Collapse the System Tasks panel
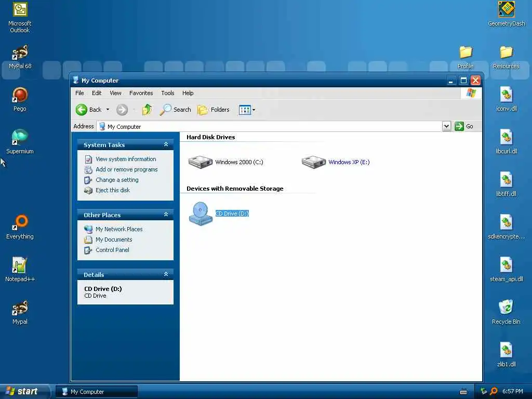532x399 pixels. 166,144
